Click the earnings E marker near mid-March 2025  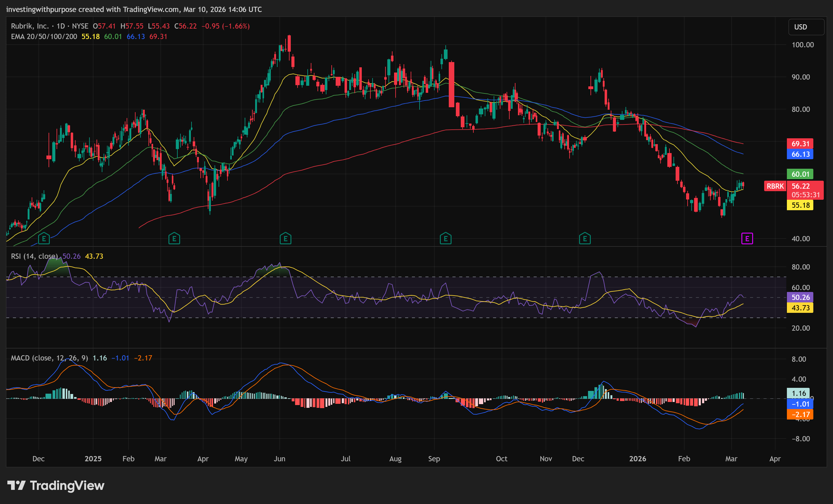point(174,239)
